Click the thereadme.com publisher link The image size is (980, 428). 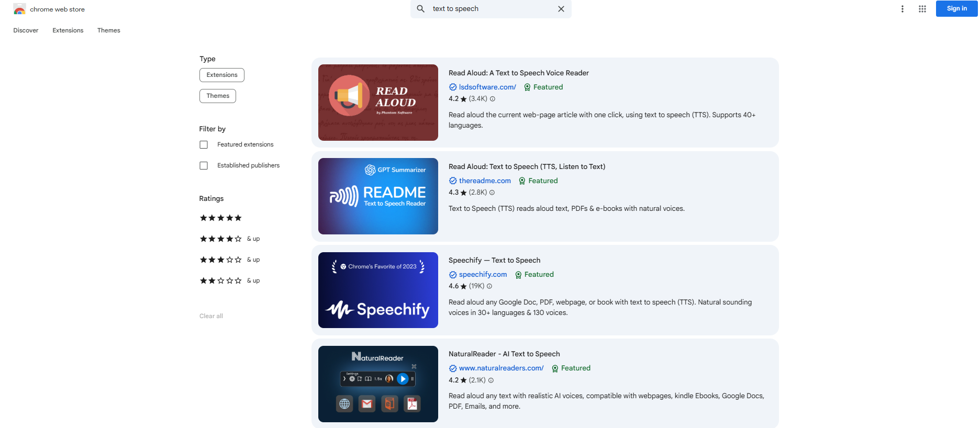coord(485,181)
